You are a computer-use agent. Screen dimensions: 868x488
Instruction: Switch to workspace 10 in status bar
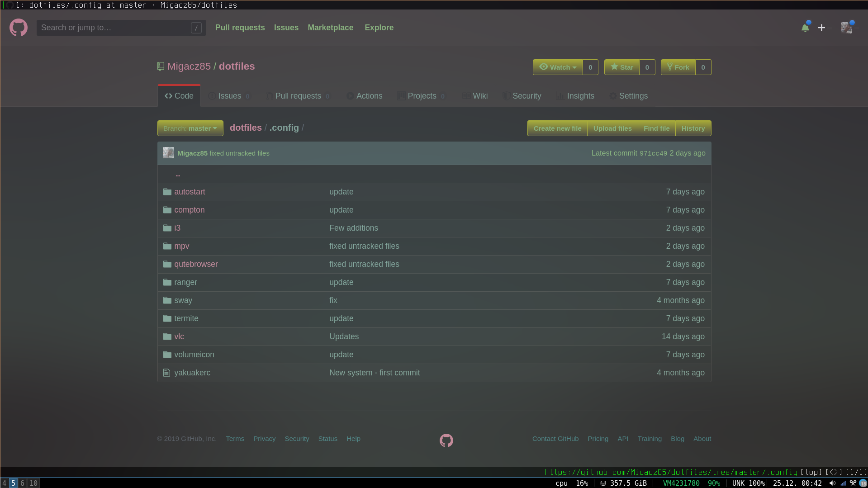click(33, 483)
